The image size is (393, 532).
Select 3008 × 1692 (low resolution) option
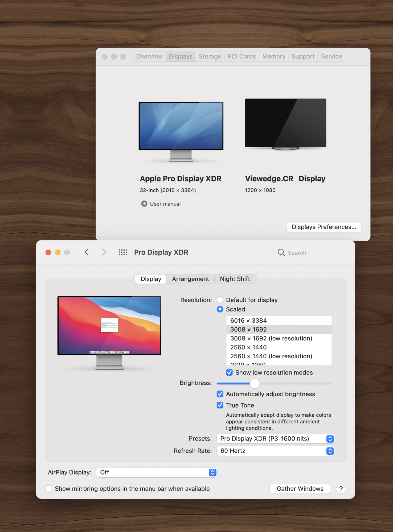pos(279,338)
